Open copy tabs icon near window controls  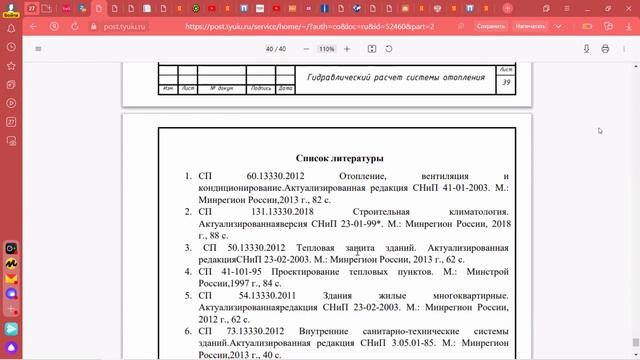pyautogui.click(x=546, y=8)
